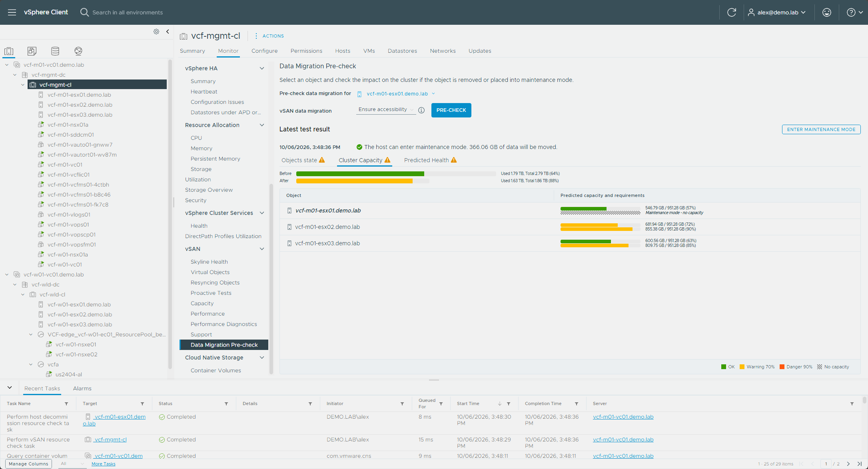
Task: Collapse the vSphere HA section
Action: [262, 68]
